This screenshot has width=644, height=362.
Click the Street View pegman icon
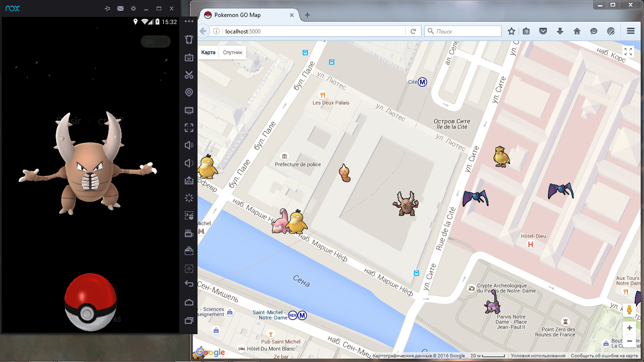629,310
